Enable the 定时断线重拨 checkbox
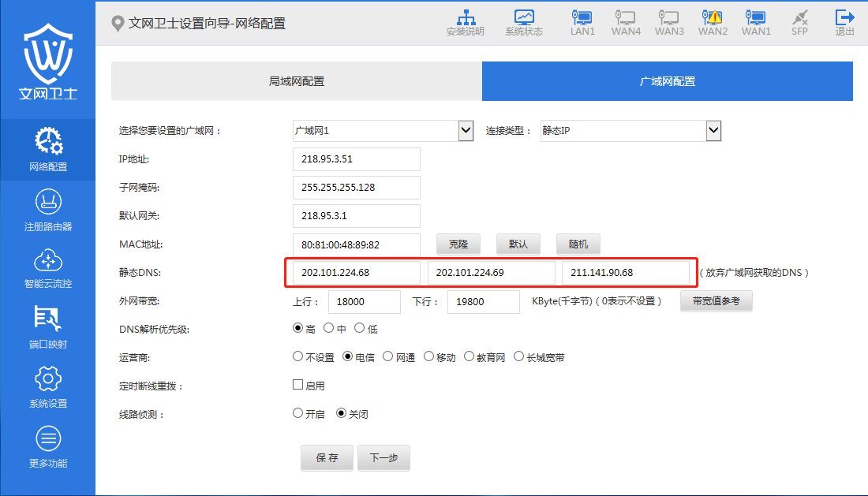This screenshot has width=868, height=496. click(x=298, y=386)
